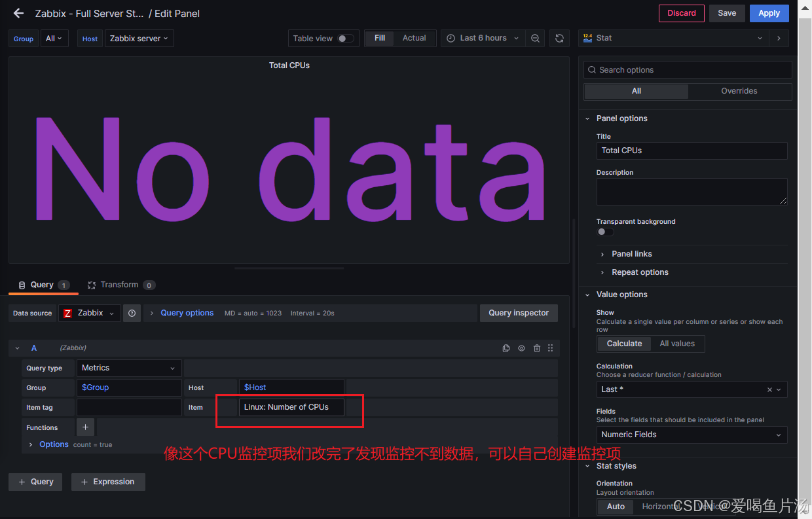Viewport: 812px width, 519px height.
Task: Switch to the Query tab
Action: coord(43,285)
